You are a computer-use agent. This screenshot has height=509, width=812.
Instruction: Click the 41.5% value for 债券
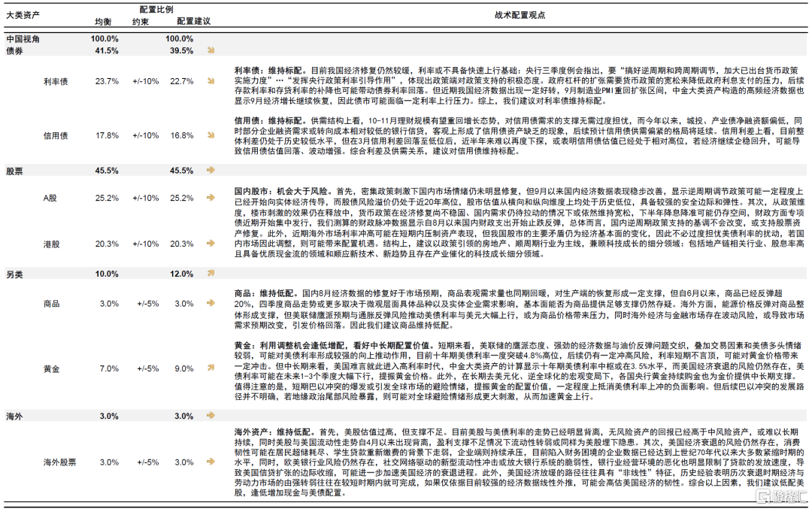coord(107,50)
